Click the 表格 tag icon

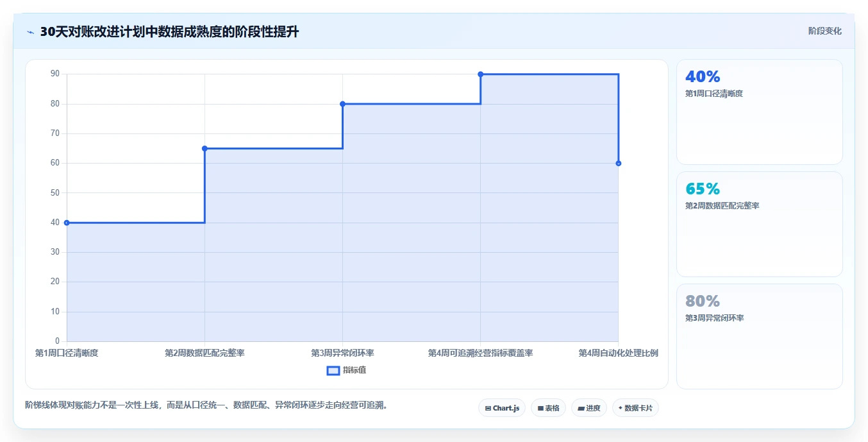[x=540, y=408]
